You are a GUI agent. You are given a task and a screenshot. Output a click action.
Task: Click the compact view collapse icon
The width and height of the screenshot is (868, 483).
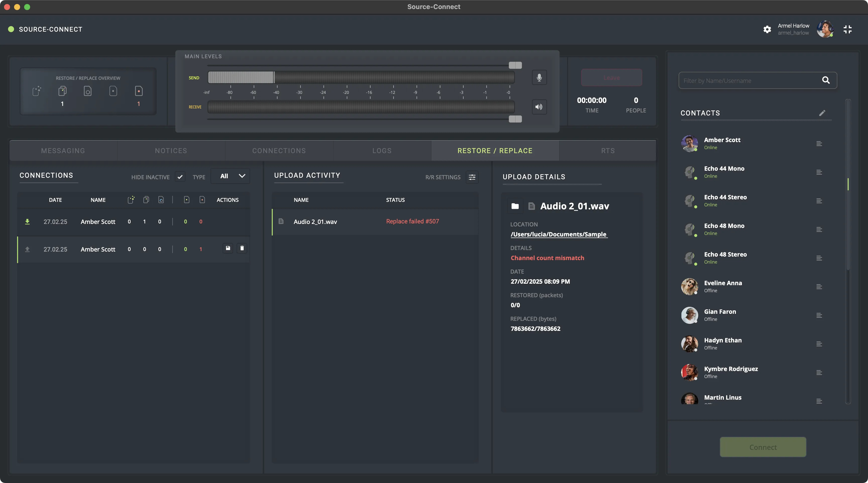[x=847, y=29]
